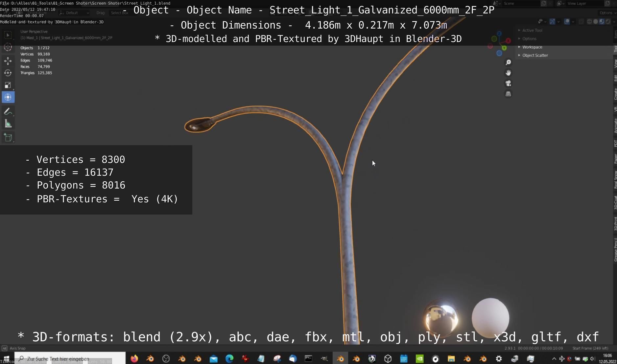Open the taskbar clock and date
Screen dimensions: 617x364
607,358
